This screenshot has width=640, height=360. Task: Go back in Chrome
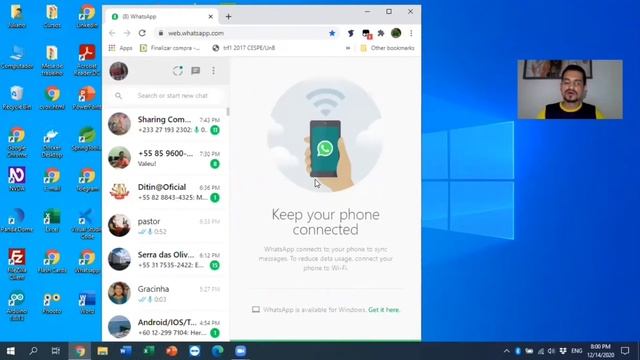click(x=112, y=33)
